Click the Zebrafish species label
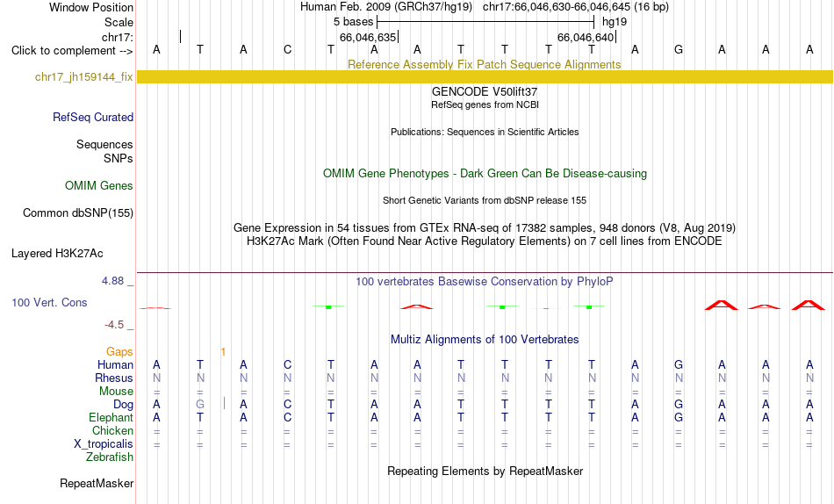The image size is (834, 504). coord(110,457)
